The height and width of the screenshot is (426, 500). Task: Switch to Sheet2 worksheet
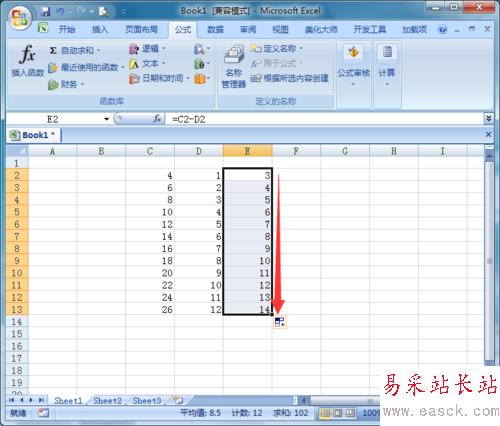pyautogui.click(x=107, y=400)
